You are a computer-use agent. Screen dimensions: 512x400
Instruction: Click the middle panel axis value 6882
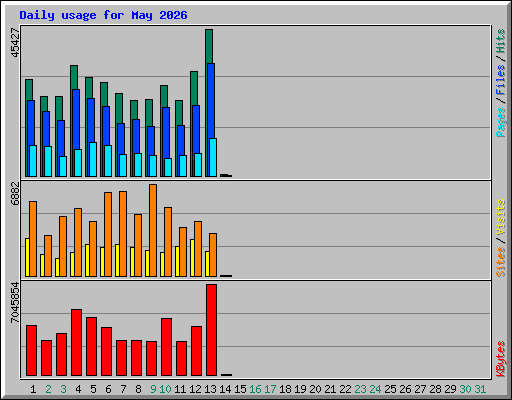point(15,193)
